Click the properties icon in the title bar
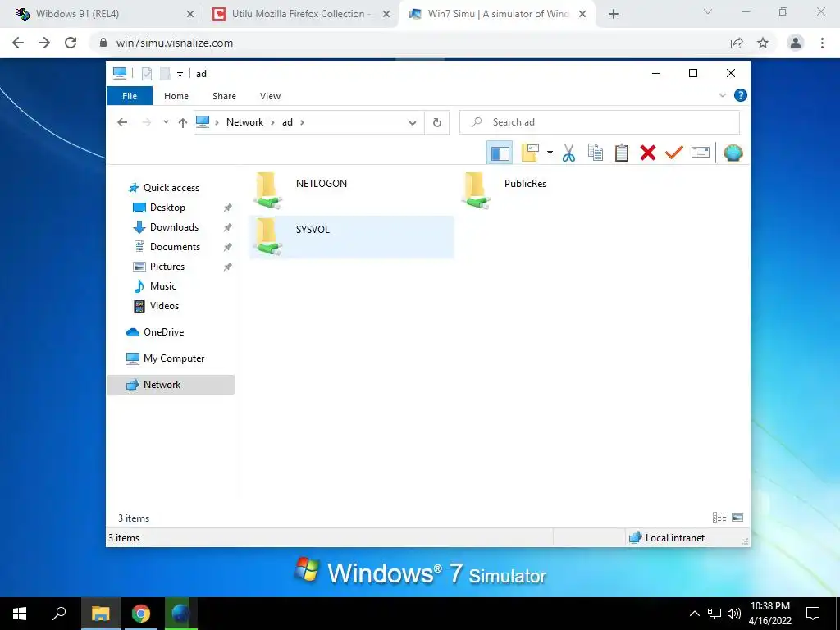The image size is (840, 630). [x=147, y=73]
